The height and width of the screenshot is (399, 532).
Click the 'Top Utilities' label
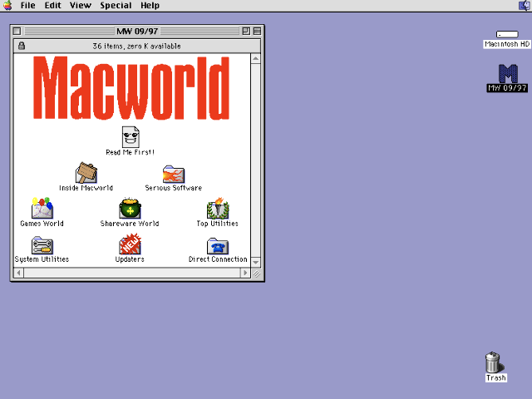pyautogui.click(x=218, y=224)
